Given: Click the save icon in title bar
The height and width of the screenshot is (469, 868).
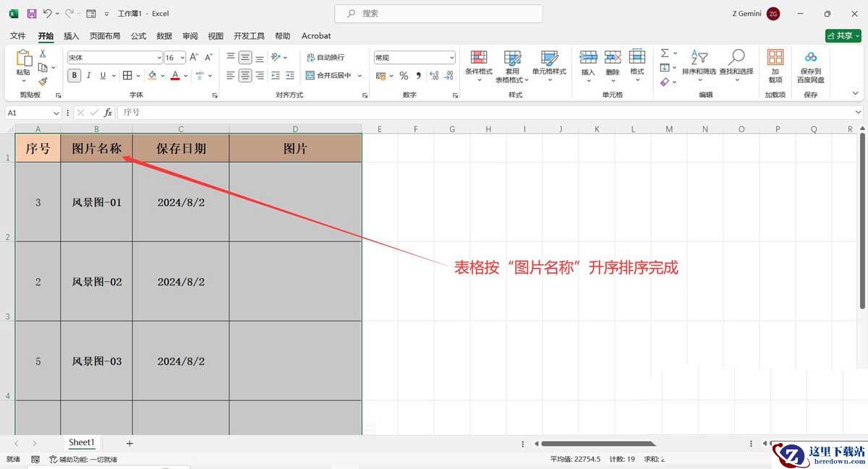Looking at the screenshot, I should (x=31, y=14).
